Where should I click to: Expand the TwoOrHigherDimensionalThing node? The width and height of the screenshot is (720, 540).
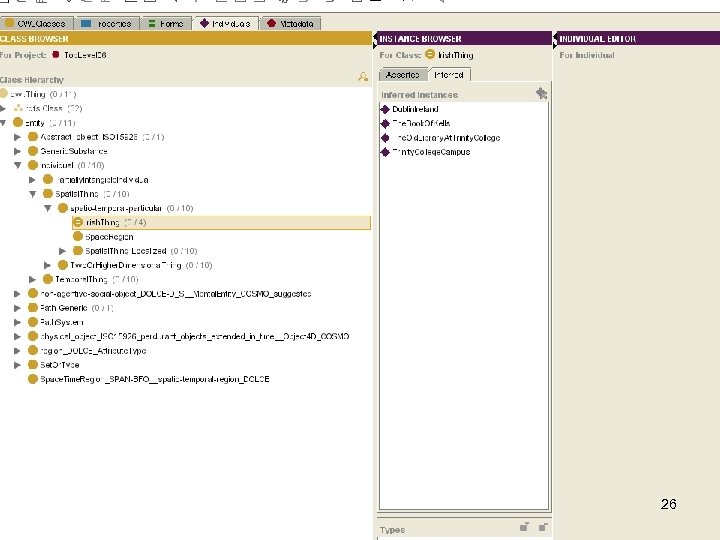click(47, 265)
